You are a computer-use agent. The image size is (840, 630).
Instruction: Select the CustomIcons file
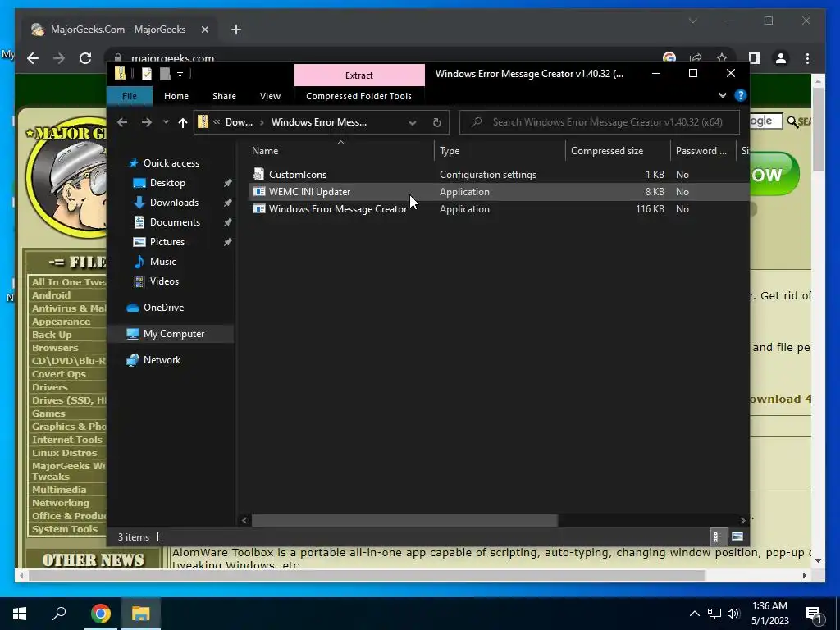[x=297, y=175]
